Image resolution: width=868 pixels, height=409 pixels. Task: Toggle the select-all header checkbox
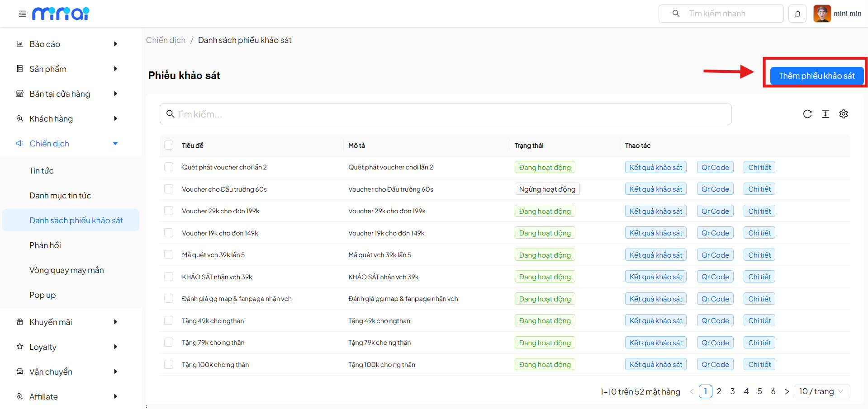click(x=169, y=145)
